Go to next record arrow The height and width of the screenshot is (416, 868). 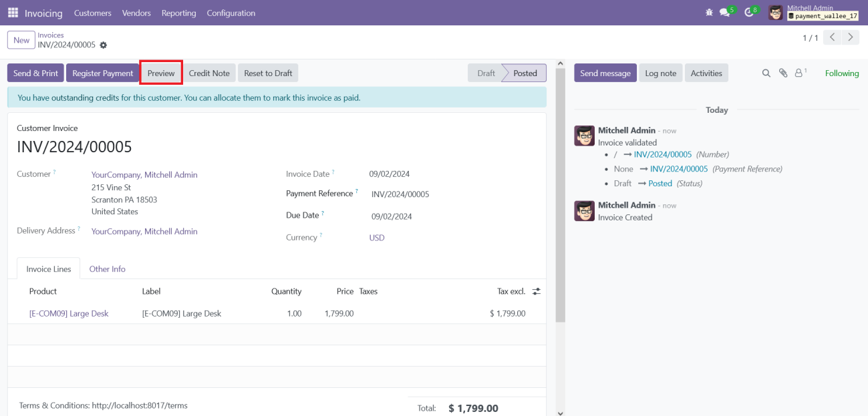pyautogui.click(x=850, y=37)
